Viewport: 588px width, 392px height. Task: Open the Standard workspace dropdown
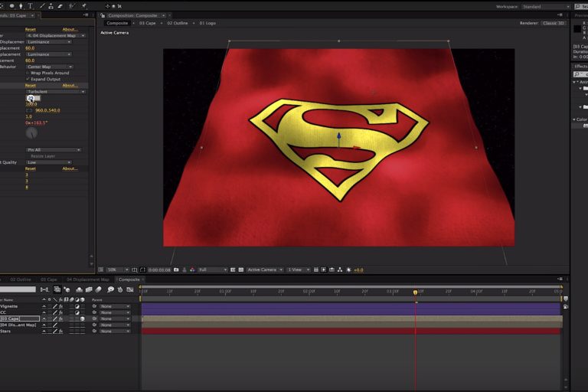pos(546,6)
